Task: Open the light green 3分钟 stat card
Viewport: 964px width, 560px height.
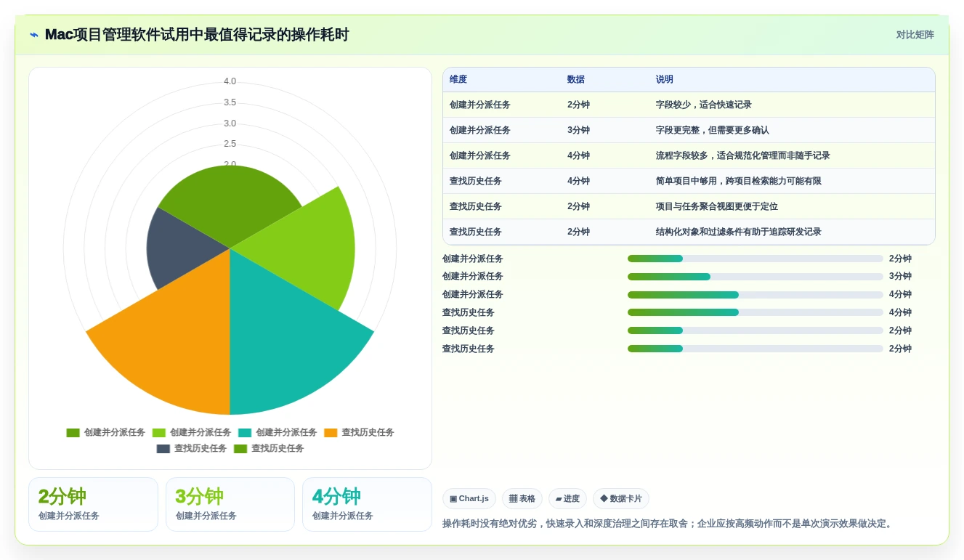Action: [x=230, y=504]
